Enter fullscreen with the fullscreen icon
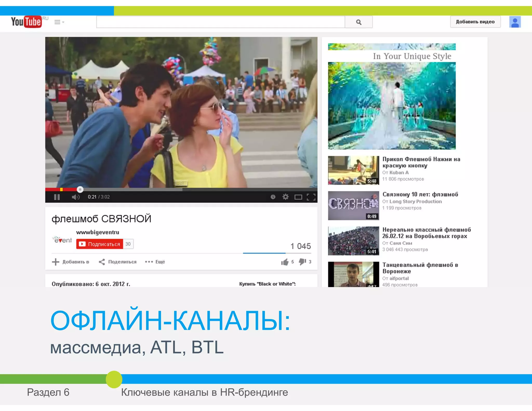Screen dimensions: 532x411 point(311,197)
